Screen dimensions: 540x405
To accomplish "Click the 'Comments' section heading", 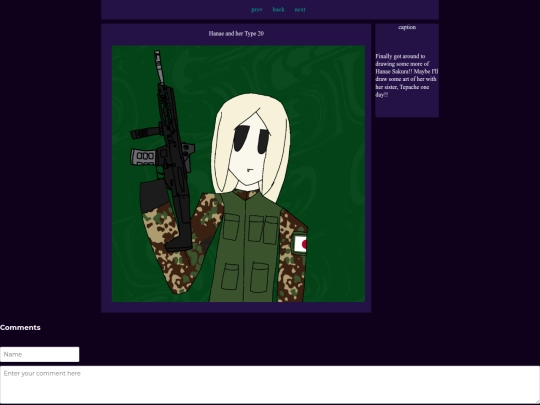I will pos(20,328).
